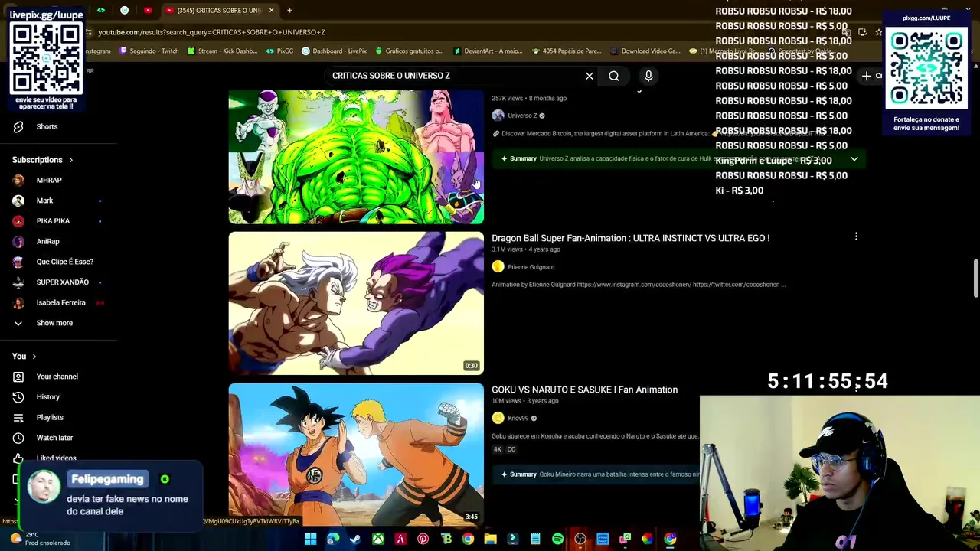Viewport: 980px width, 551px height.
Task: Open Google Chrome from the taskbar
Action: [x=468, y=539]
